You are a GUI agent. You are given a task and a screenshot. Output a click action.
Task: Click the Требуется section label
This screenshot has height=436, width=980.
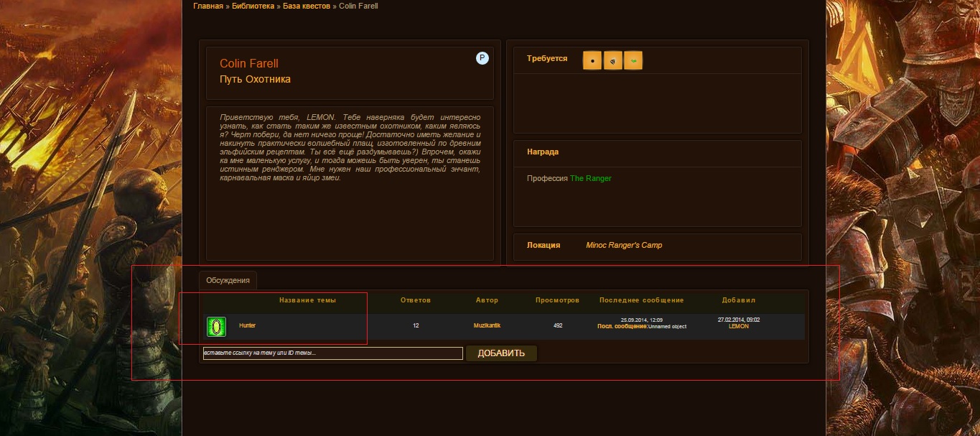coord(547,59)
